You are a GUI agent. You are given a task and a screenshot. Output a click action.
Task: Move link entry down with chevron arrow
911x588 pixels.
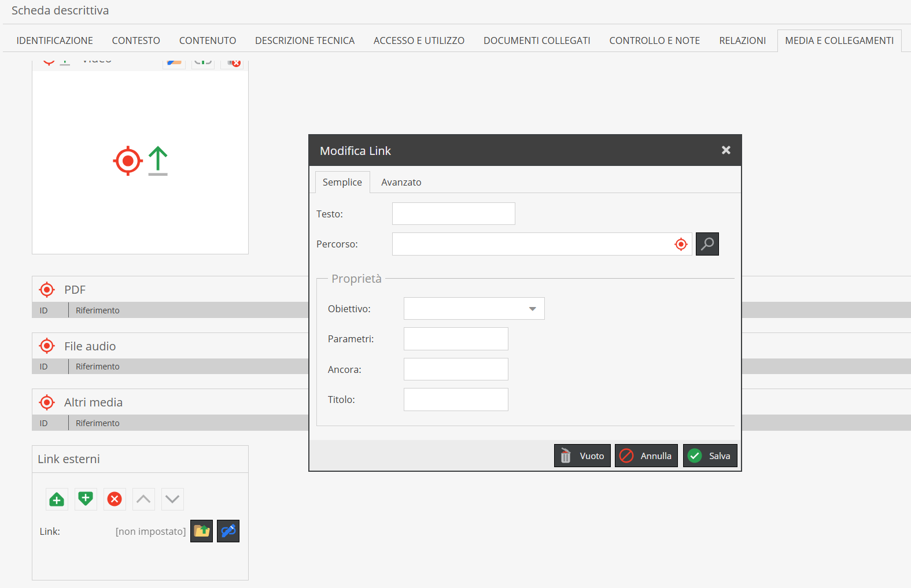pyautogui.click(x=172, y=500)
